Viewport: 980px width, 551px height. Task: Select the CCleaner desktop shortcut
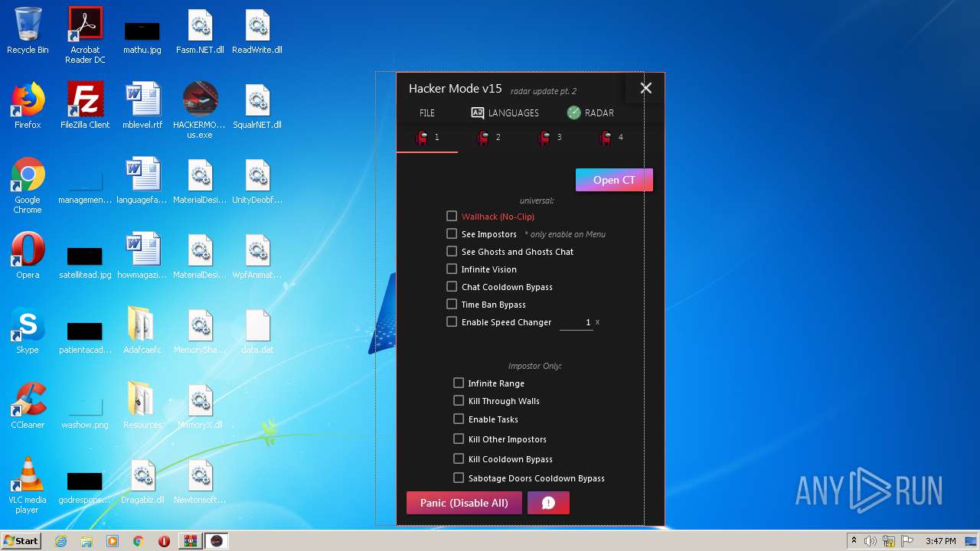tap(28, 406)
